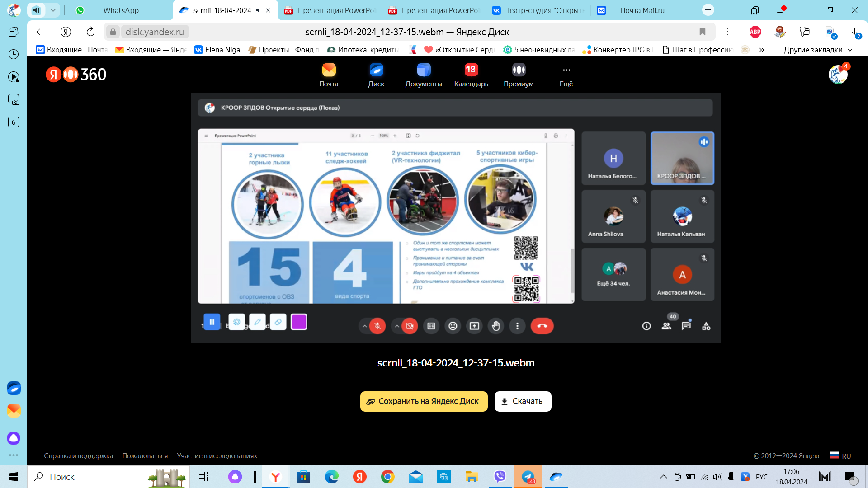868x488 pixels.
Task: Click Yandex 360 logo
Action: (76, 75)
